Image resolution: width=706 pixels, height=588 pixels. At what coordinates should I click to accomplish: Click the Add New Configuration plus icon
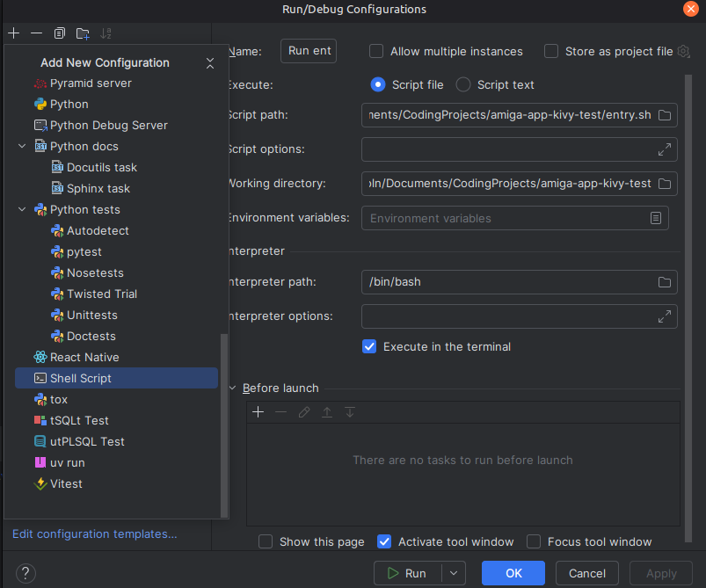pyautogui.click(x=14, y=33)
